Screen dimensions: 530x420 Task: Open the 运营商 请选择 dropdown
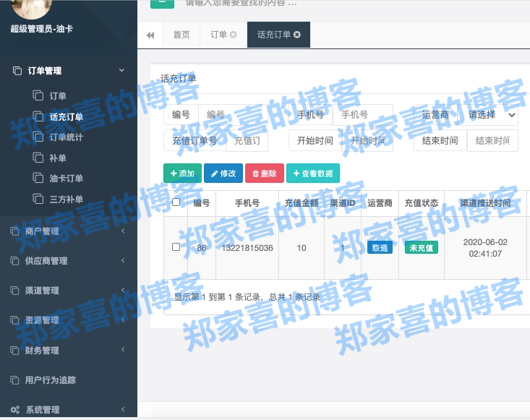pos(489,115)
